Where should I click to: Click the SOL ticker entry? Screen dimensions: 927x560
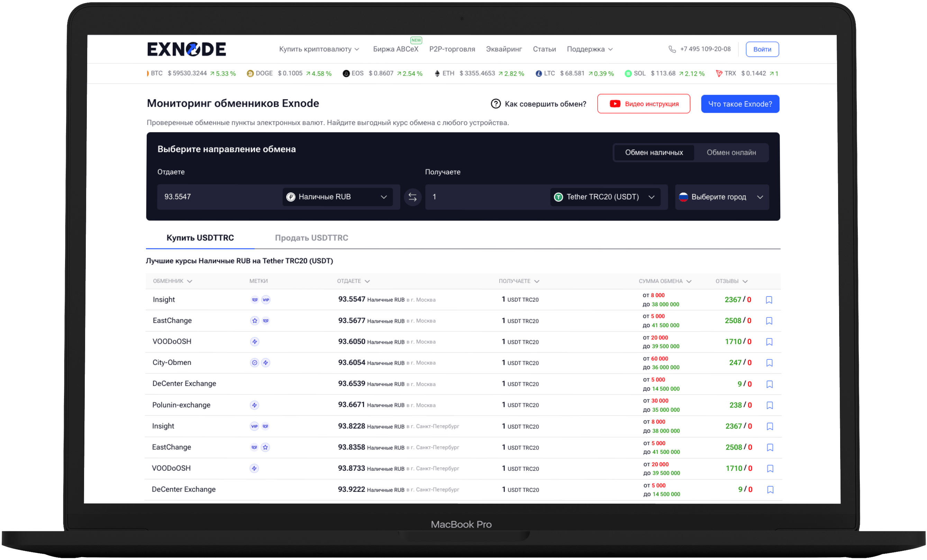point(664,73)
